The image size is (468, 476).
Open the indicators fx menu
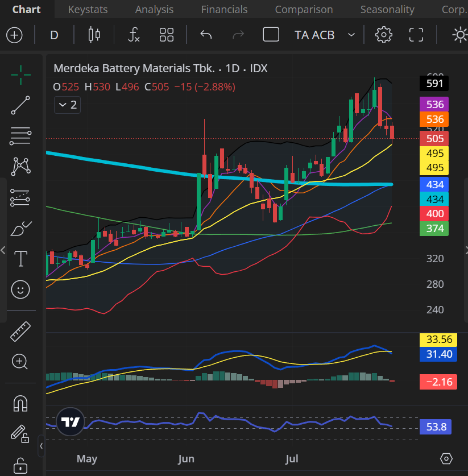134,35
